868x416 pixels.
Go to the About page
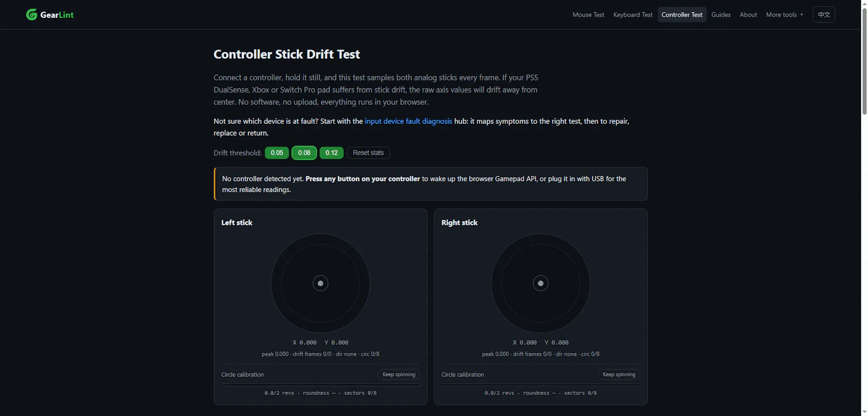point(748,15)
